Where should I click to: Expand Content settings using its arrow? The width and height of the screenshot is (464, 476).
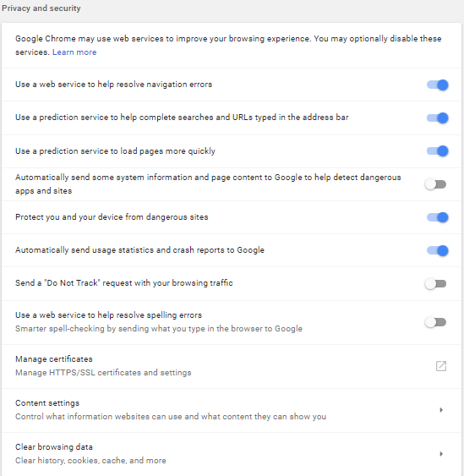[x=441, y=410]
